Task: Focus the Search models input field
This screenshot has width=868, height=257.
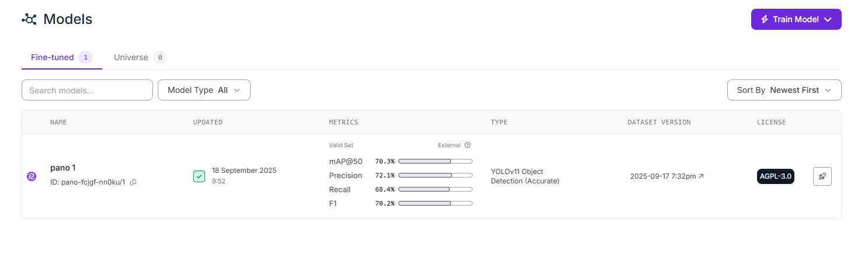Action: pos(87,90)
